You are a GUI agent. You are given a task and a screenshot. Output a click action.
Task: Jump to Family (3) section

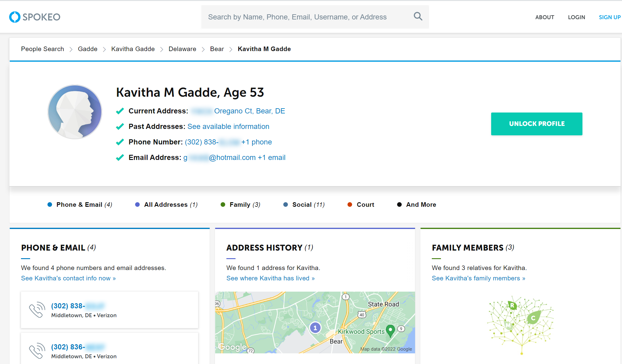tap(240, 205)
